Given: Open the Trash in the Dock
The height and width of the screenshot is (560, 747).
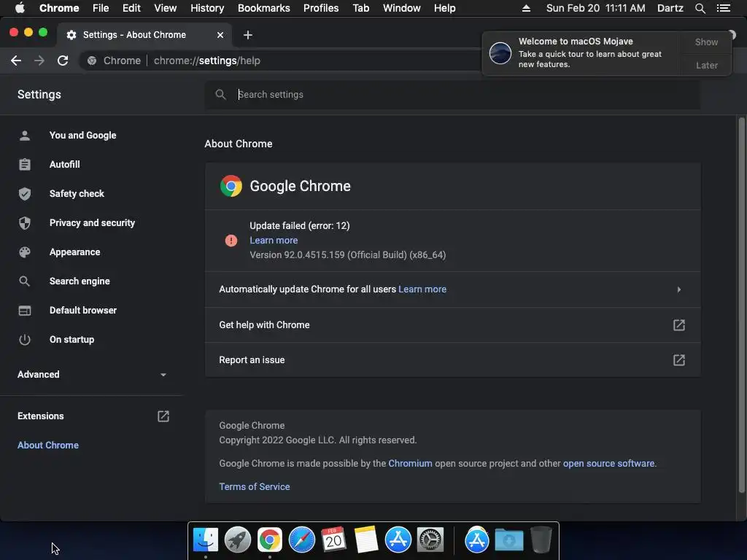Looking at the screenshot, I should tap(541, 540).
